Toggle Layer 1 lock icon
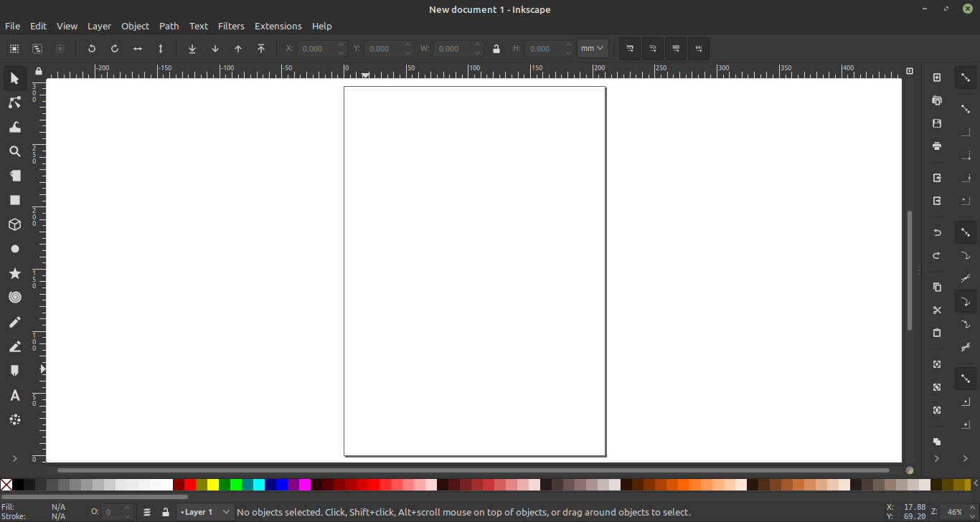 [166, 512]
